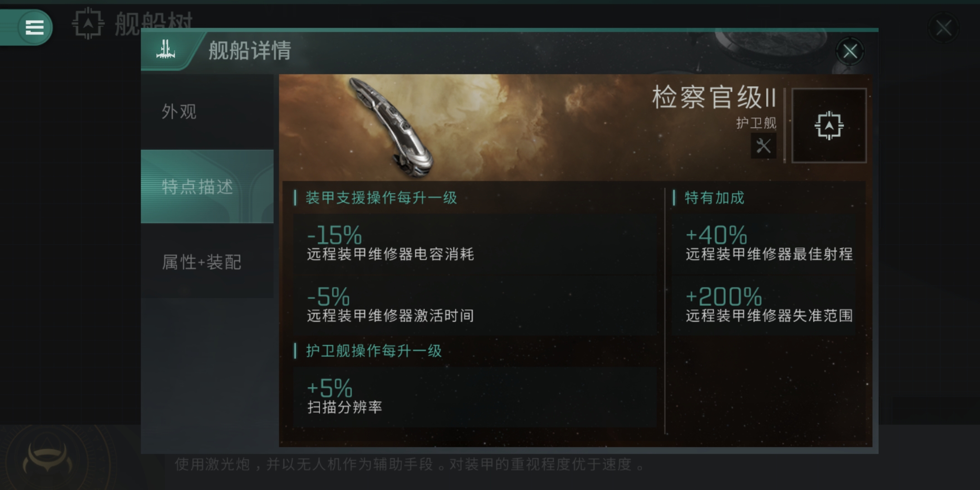Select the -5% 远程装甲维修器激活时间 bonus row

[x=475, y=305]
